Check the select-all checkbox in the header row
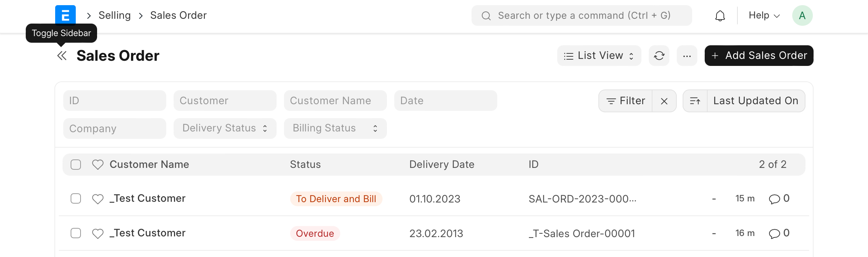Viewport: 868px width, 257px height. point(75,165)
